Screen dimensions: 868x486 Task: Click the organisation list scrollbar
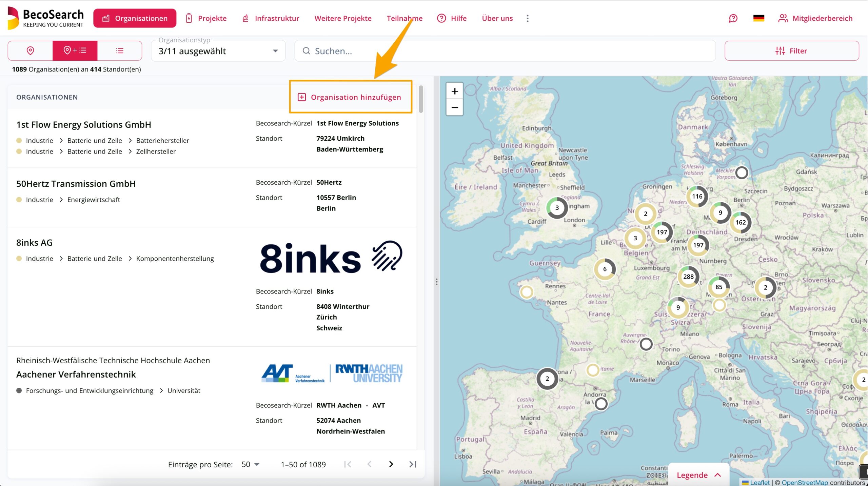(421, 99)
